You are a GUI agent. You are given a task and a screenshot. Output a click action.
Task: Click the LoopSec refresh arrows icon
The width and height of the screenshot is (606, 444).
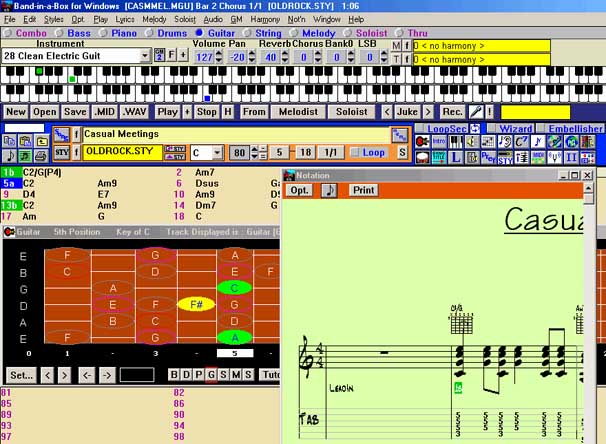(475, 128)
